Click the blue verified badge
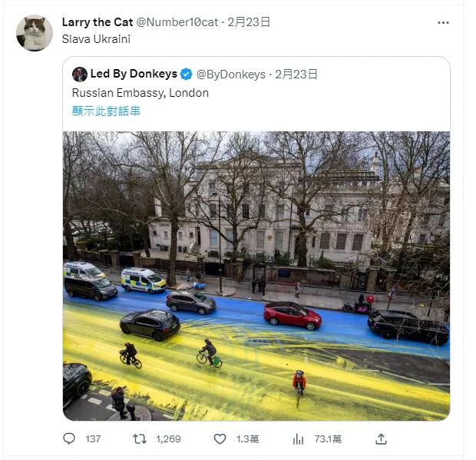This screenshot has height=460, width=476. tap(186, 74)
